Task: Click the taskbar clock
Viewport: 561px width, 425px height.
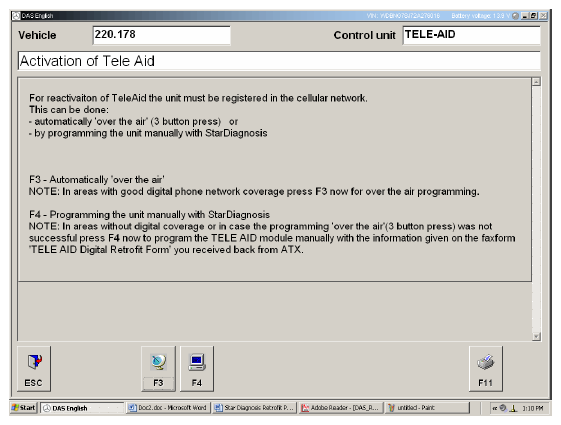Action: [533, 408]
